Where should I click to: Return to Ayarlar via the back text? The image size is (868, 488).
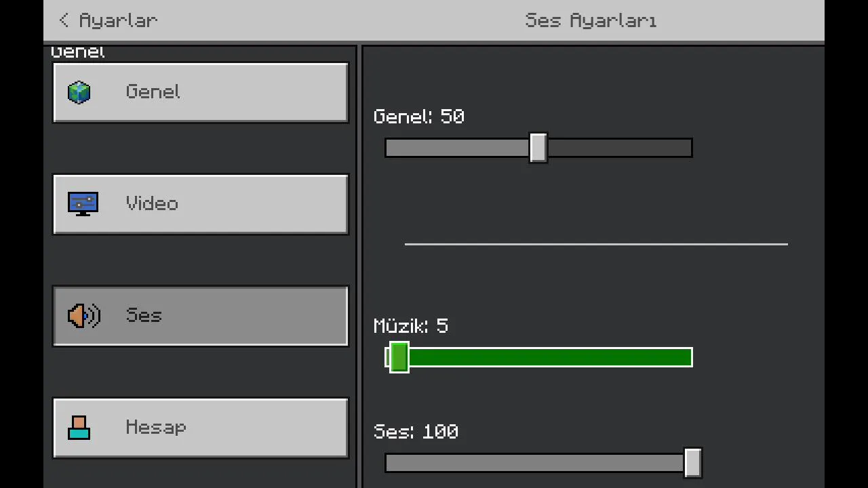[x=118, y=20]
